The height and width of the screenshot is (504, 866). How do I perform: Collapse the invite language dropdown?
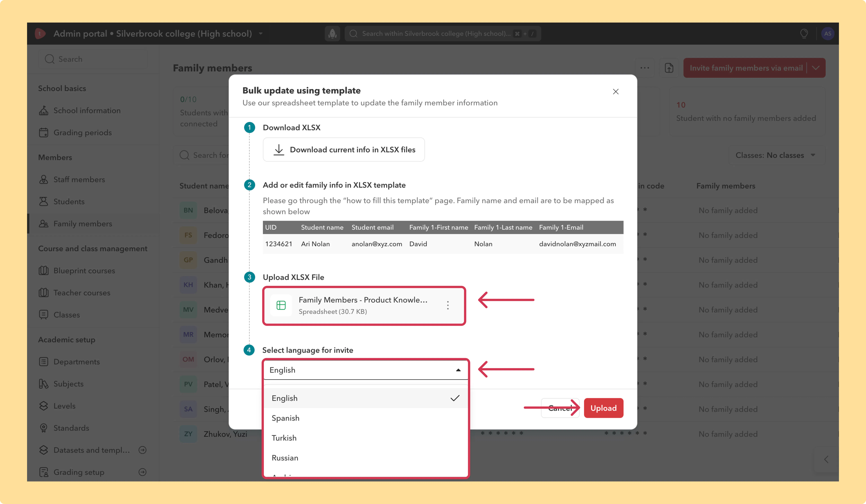tap(458, 370)
